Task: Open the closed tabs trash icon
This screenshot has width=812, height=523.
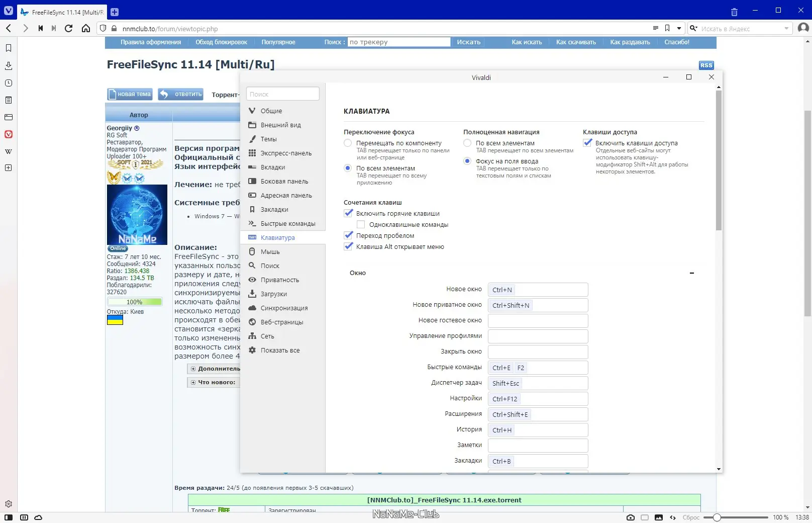Action: tap(734, 12)
